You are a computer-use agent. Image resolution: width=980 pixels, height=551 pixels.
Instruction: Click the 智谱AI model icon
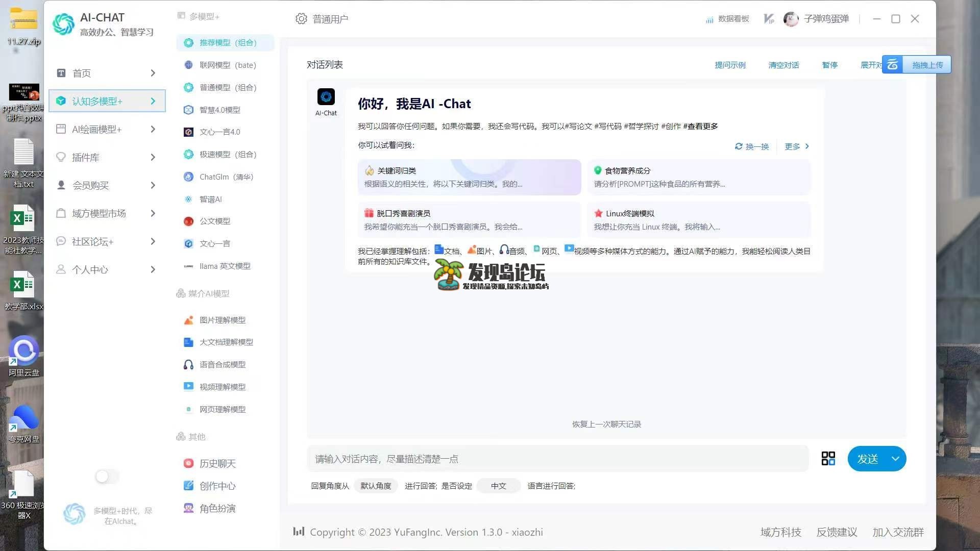click(188, 199)
